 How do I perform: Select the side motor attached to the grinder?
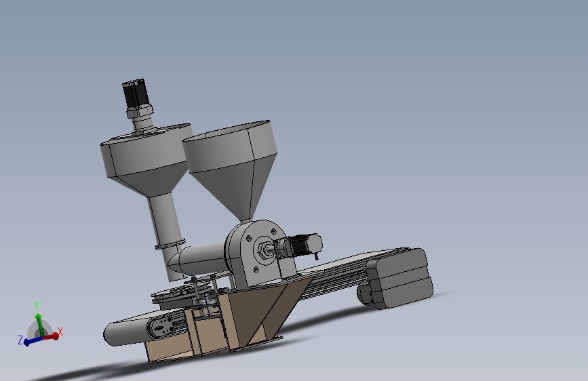coord(299,246)
